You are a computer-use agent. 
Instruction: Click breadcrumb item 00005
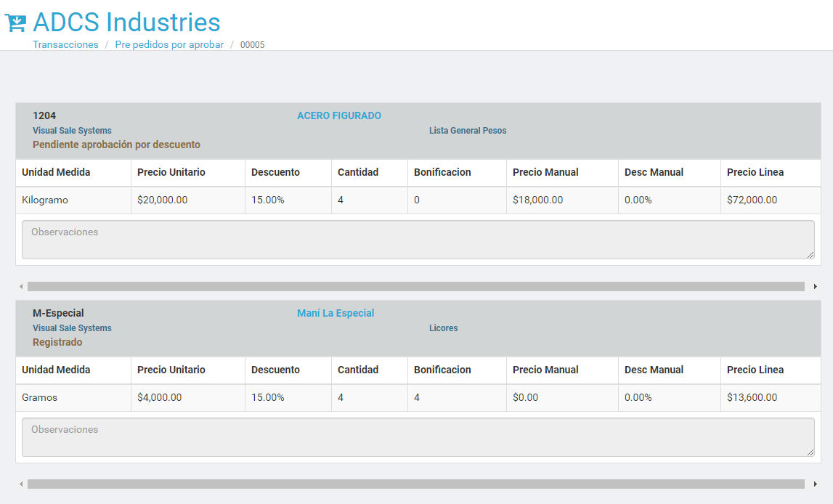pos(252,45)
